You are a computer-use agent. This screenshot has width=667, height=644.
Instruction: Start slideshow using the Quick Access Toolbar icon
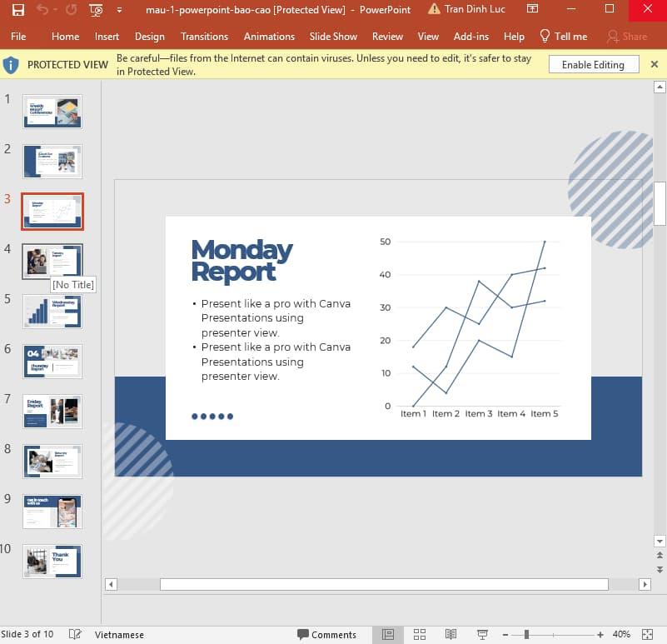(x=95, y=9)
